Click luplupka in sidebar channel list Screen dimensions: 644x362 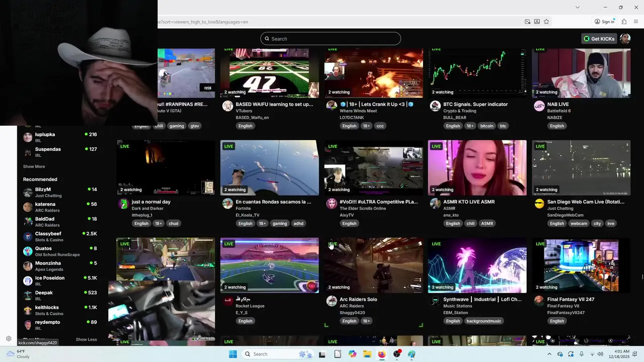coord(60,137)
